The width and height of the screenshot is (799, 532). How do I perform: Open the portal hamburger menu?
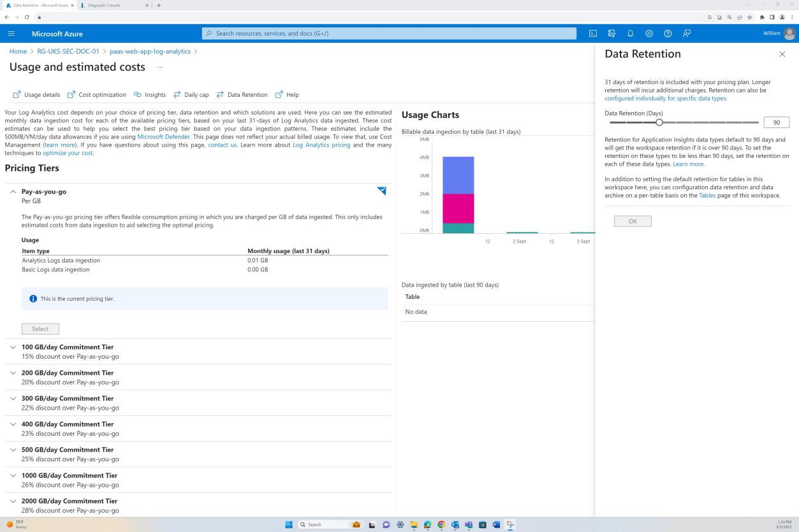pos(11,33)
